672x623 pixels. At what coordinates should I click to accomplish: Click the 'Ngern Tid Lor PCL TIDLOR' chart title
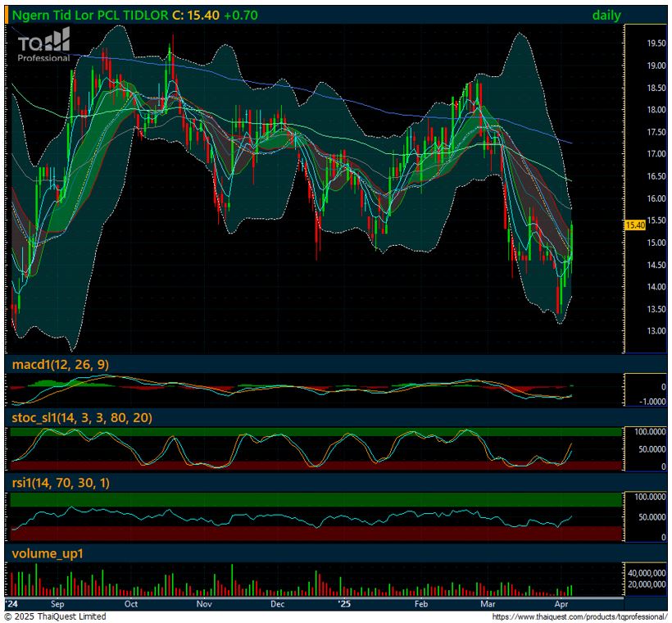click(x=90, y=16)
